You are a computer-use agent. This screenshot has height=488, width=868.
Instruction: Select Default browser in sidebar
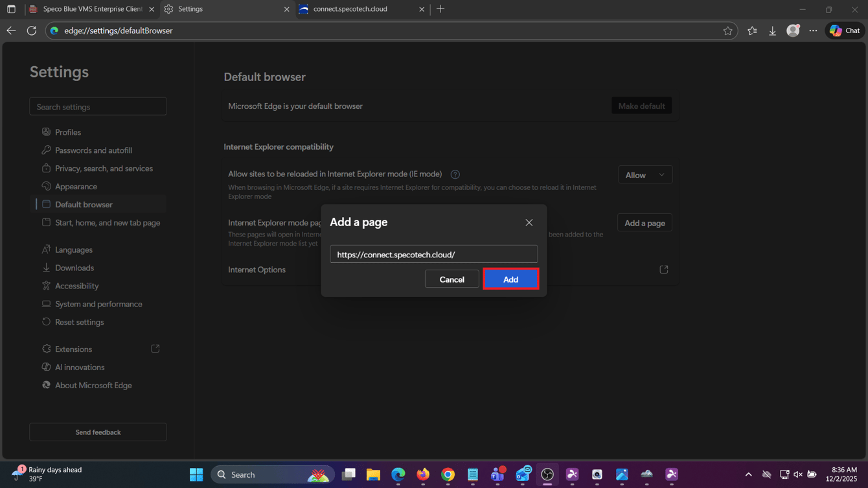click(x=98, y=205)
